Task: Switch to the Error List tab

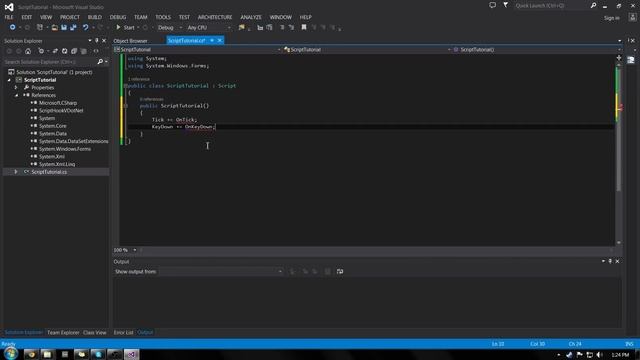Action: pos(123,332)
